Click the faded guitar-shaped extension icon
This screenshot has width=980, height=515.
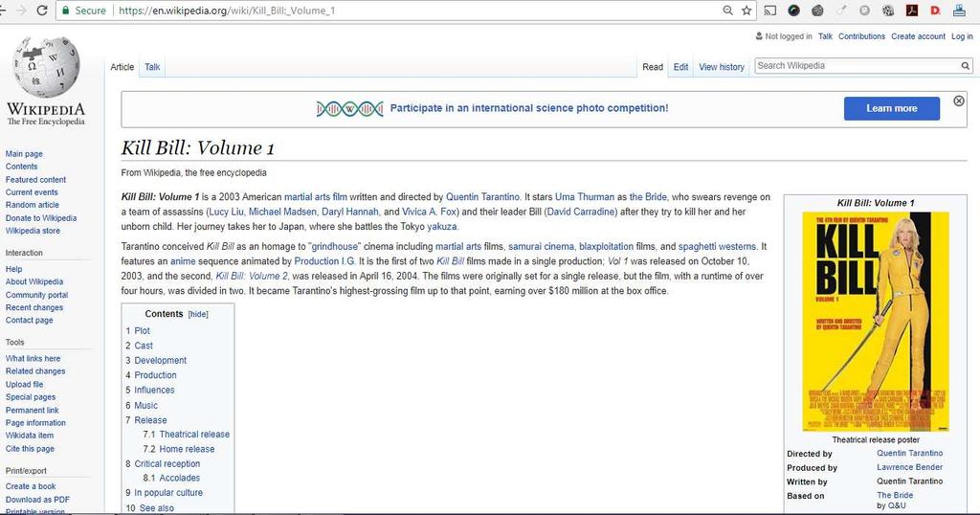[841, 10]
